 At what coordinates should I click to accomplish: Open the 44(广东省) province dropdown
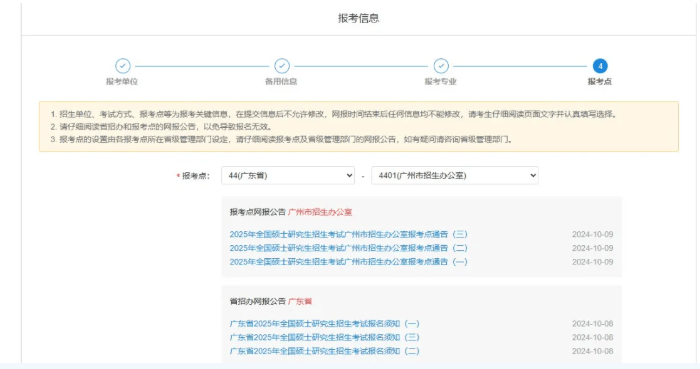[288, 175]
